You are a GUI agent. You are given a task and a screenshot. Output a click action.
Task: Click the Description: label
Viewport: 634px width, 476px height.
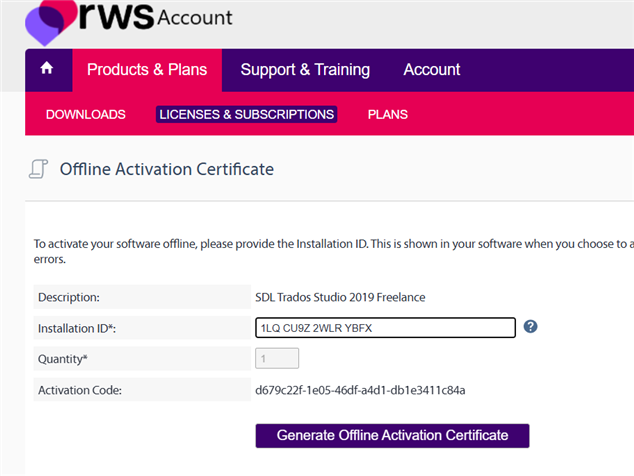[69, 297]
